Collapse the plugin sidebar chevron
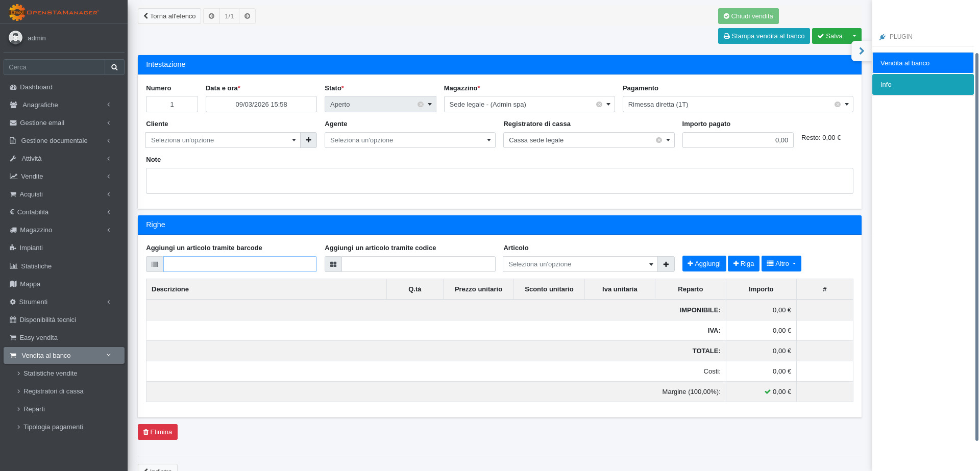The image size is (980, 471). (x=862, y=51)
